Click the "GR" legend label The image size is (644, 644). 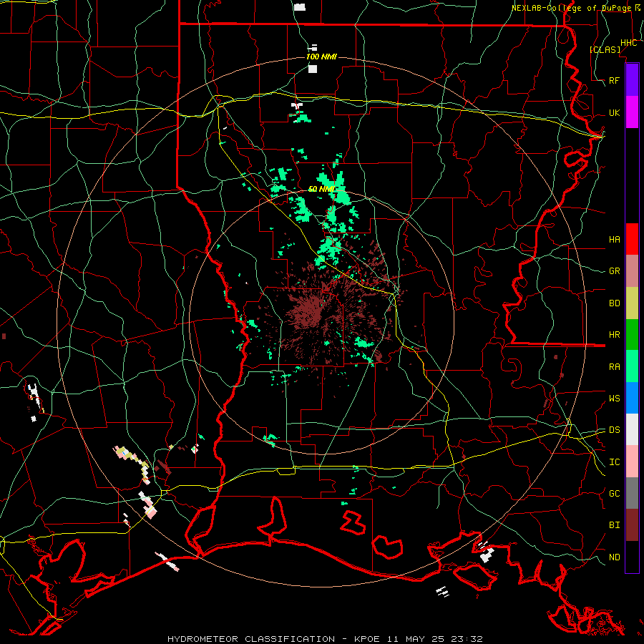(x=614, y=271)
